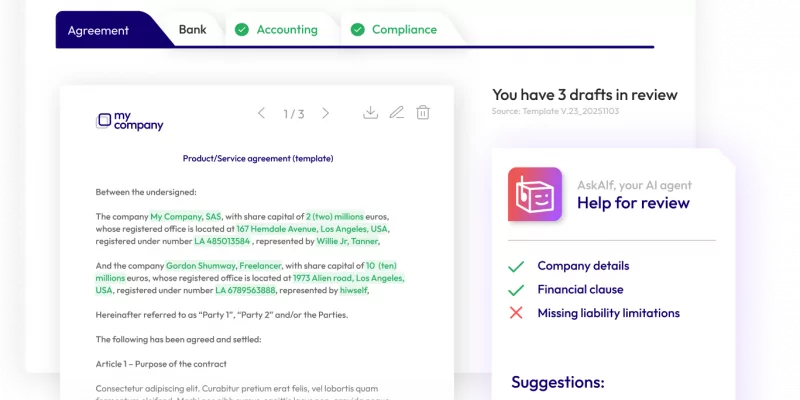Select Financial clause review item
This screenshot has height=400, width=800.
click(580, 289)
